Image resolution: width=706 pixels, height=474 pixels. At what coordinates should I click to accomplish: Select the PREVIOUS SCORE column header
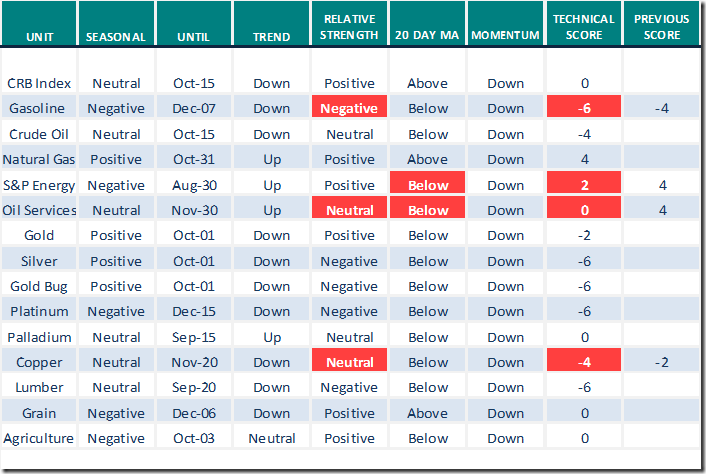[663, 27]
